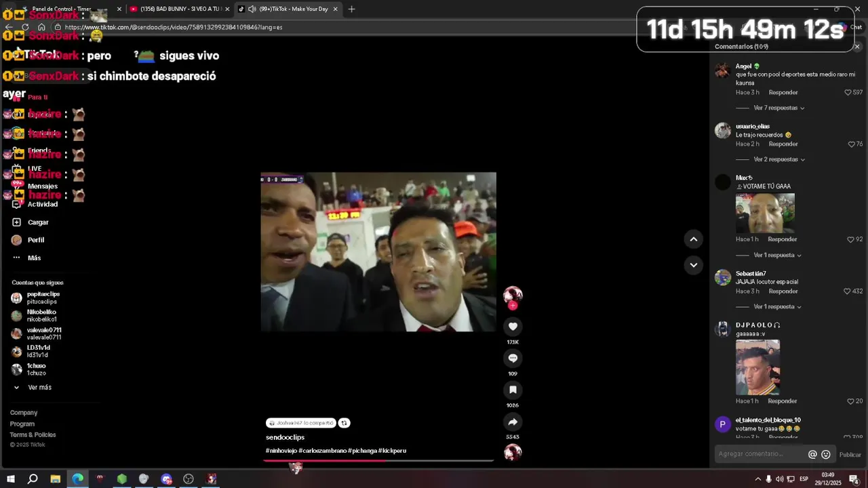This screenshot has width=868, height=488.
Task: Reply to Sebastián7's comment
Action: coord(783,291)
